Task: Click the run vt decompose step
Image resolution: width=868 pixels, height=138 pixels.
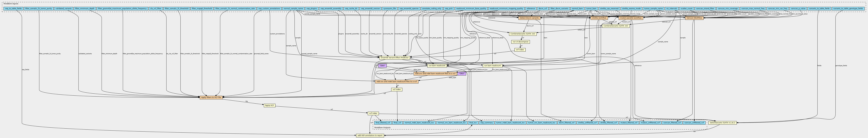Action: [520, 42]
